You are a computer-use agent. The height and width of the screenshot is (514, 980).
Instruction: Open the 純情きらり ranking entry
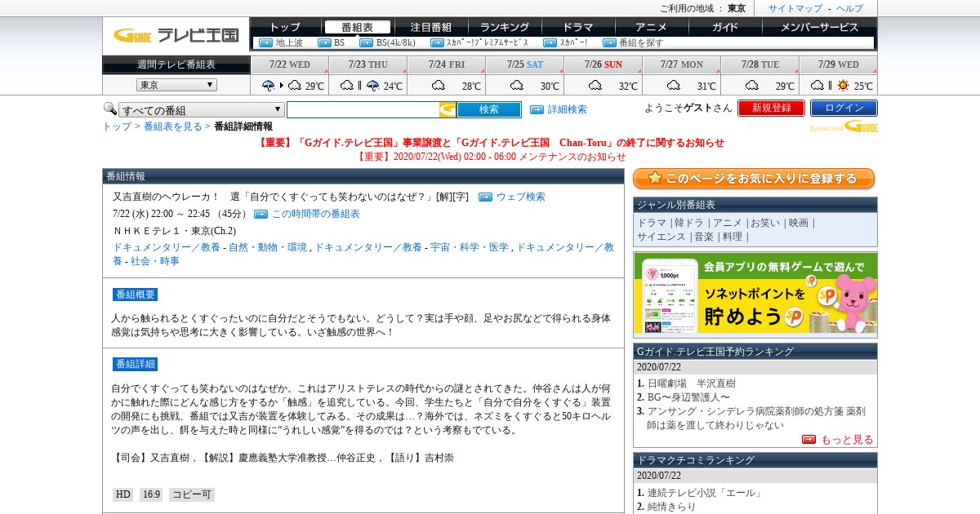(672, 507)
